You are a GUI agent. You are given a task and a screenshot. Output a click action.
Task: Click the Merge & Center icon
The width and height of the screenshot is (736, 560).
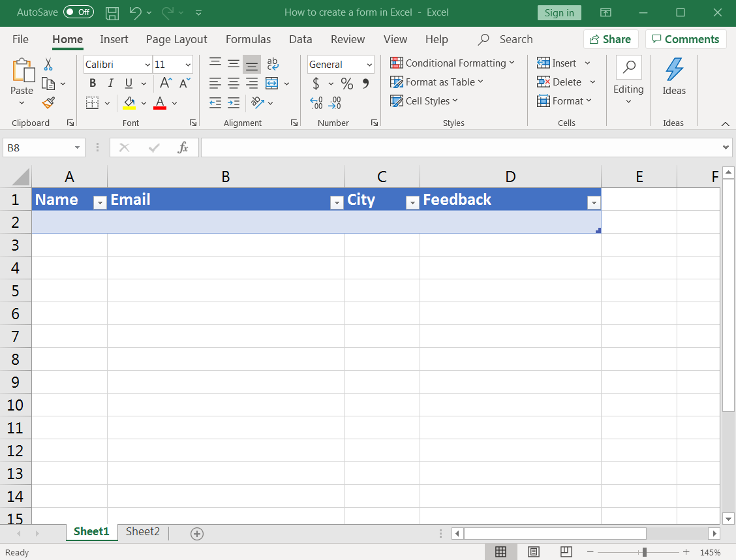click(x=272, y=83)
